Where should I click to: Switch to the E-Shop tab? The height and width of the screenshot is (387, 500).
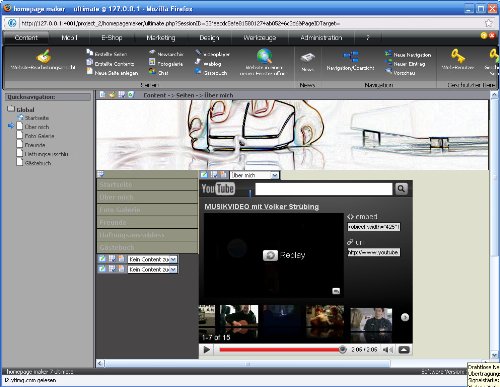tap(112, 38)
